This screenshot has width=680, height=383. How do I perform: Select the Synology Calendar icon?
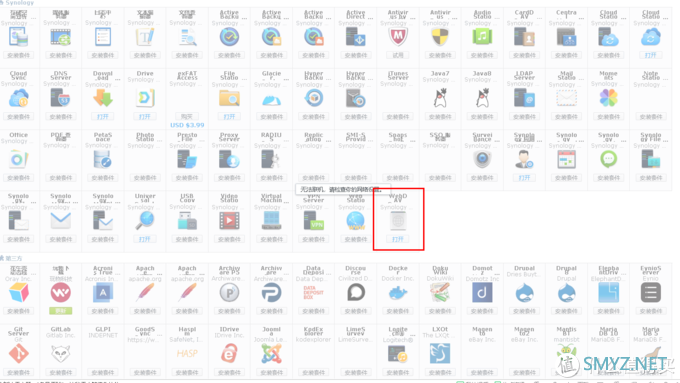pyautogui.click(x=566, y=160)
